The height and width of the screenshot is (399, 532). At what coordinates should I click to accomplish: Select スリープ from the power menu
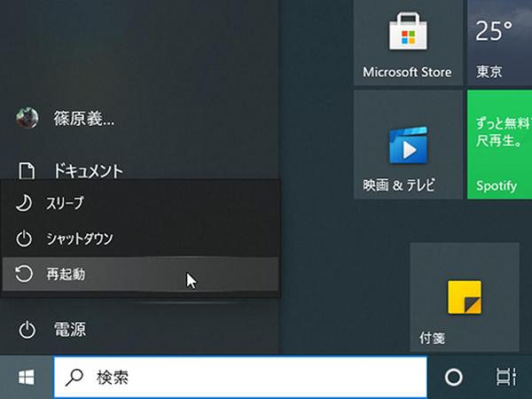[x=65, y=203]
